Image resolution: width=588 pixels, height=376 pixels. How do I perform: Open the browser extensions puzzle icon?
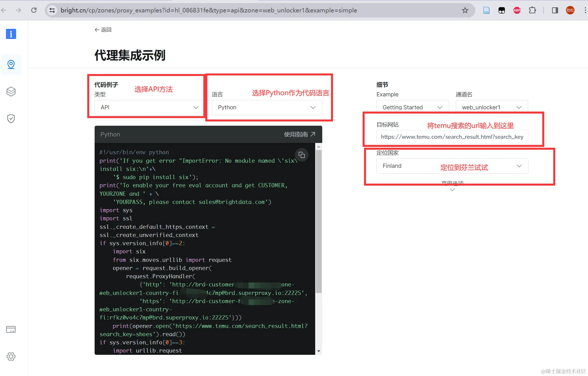[532, 10]
